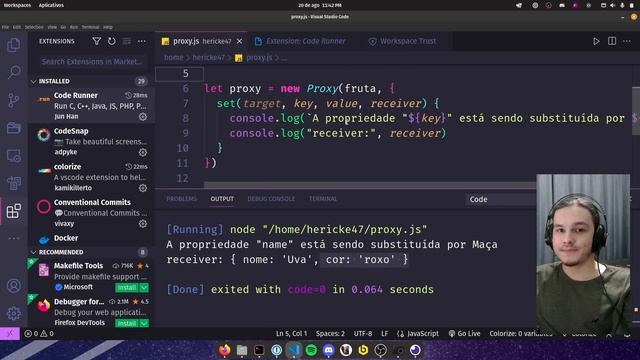
Task: Refresh the extensions list
Action: click(111, 41)
